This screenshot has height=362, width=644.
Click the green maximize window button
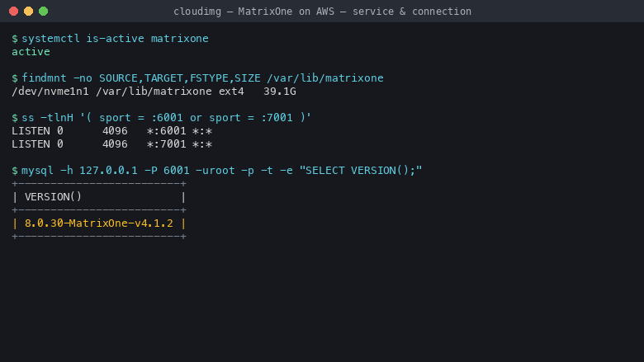43,11
